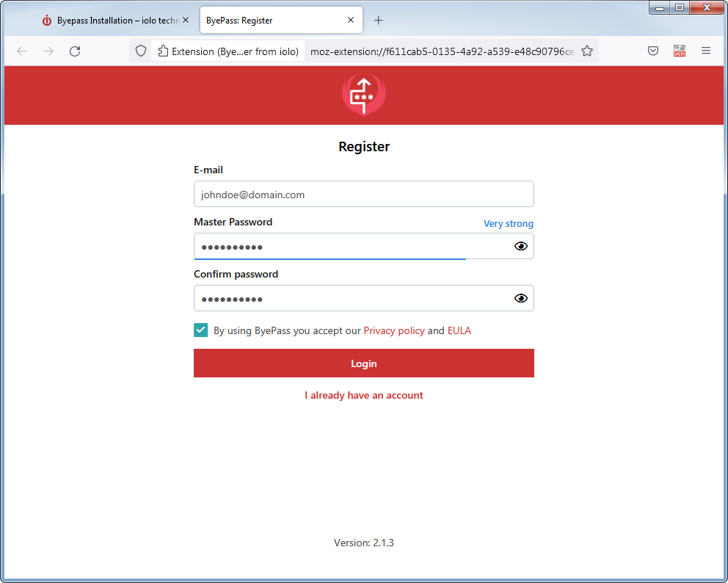Open the Firefox application menu
The height and width of the screenshot is (583, 728).
click(706, 51)
